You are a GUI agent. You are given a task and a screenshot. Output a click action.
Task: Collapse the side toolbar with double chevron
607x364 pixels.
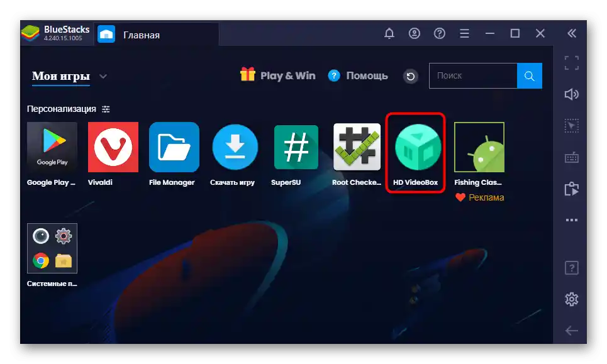point(572,34)
